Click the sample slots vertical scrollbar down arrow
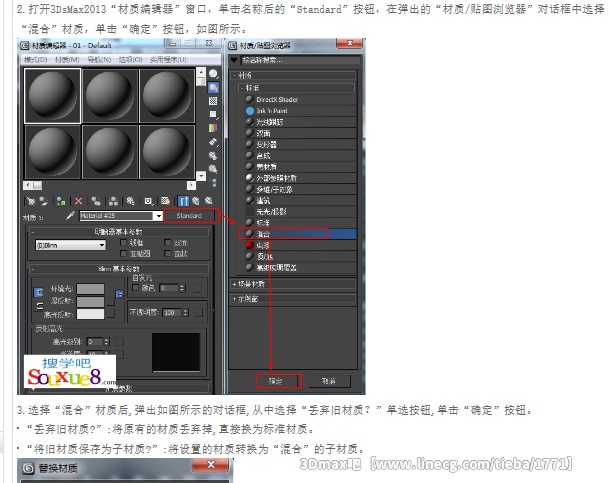 click(201, 176)
